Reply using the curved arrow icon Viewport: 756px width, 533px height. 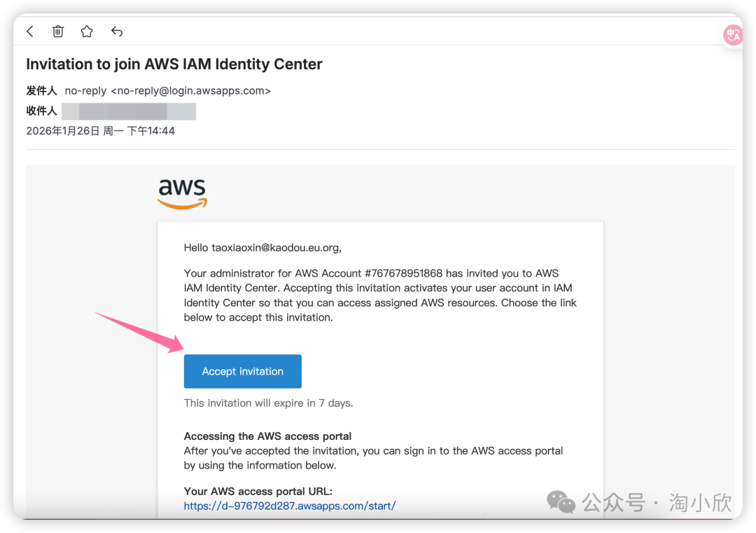[117, 32]
